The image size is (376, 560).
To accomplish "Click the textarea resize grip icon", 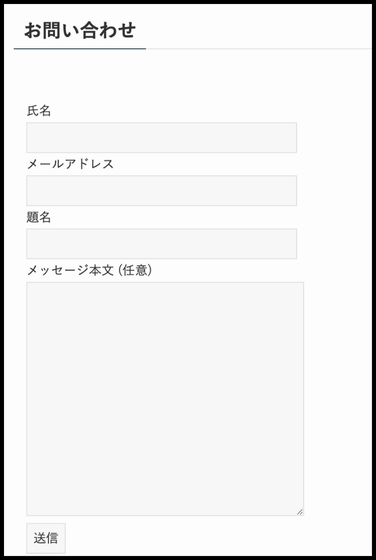I will pyautogui.click(x=300, y=512).
